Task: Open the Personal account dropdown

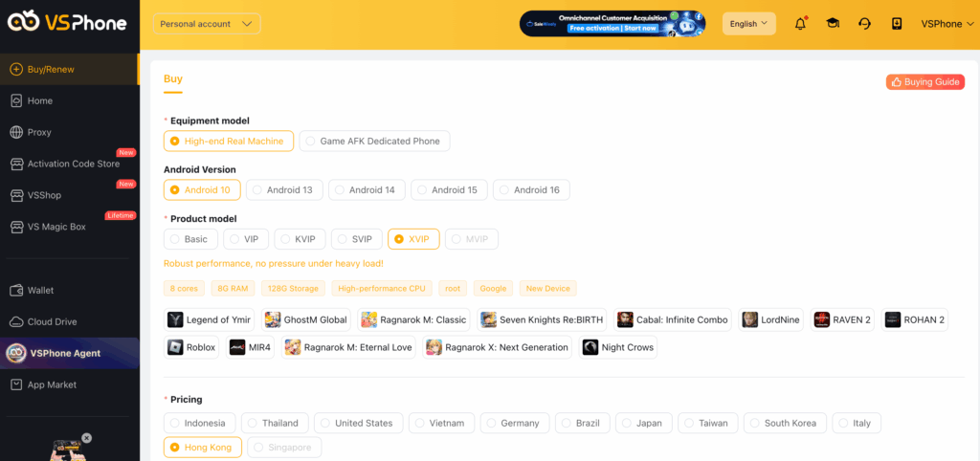Action: pyautogui.click(x=207, y=24)
